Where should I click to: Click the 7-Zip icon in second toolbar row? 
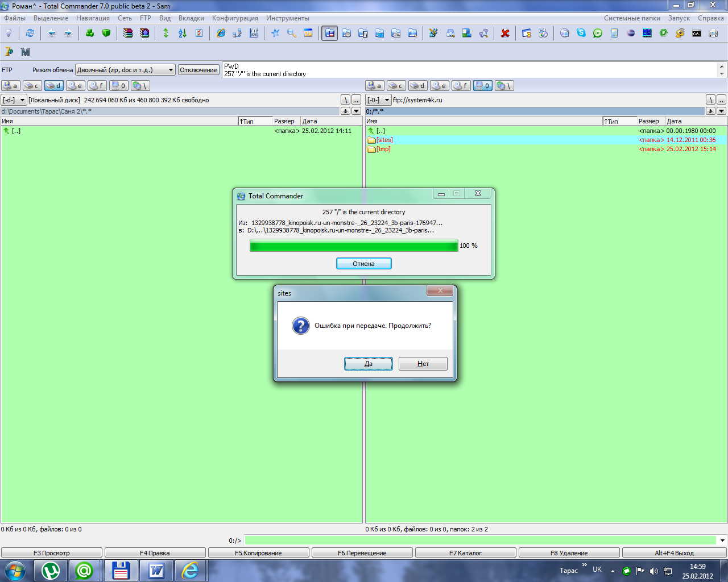click(9, 52)
